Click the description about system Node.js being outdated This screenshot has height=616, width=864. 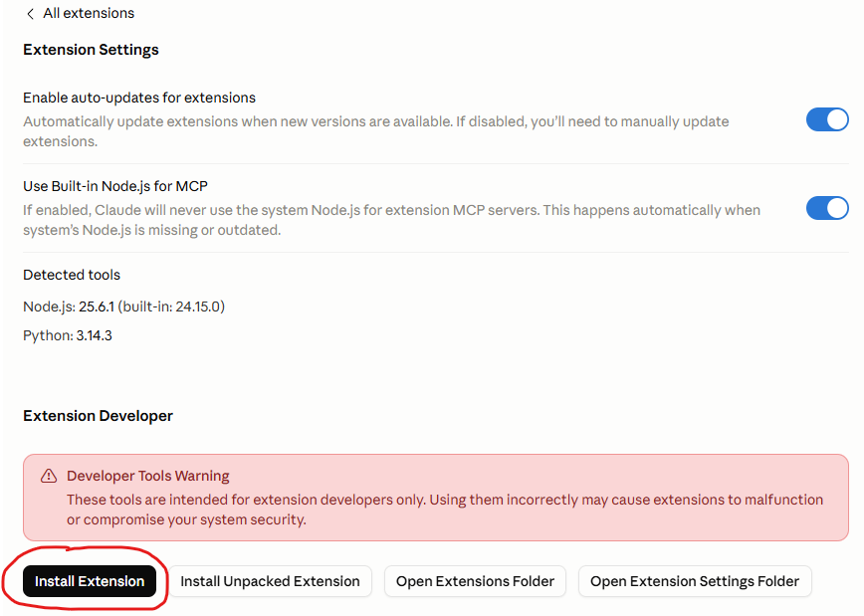391,220
